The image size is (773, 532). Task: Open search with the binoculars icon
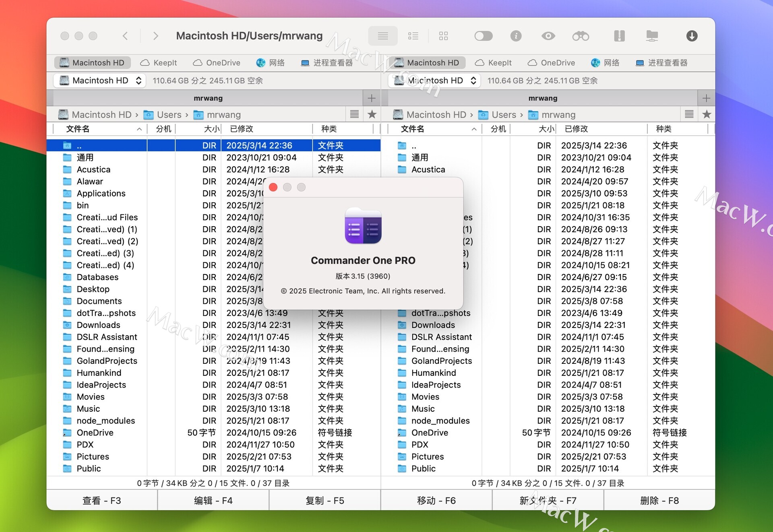pos(581,36)
